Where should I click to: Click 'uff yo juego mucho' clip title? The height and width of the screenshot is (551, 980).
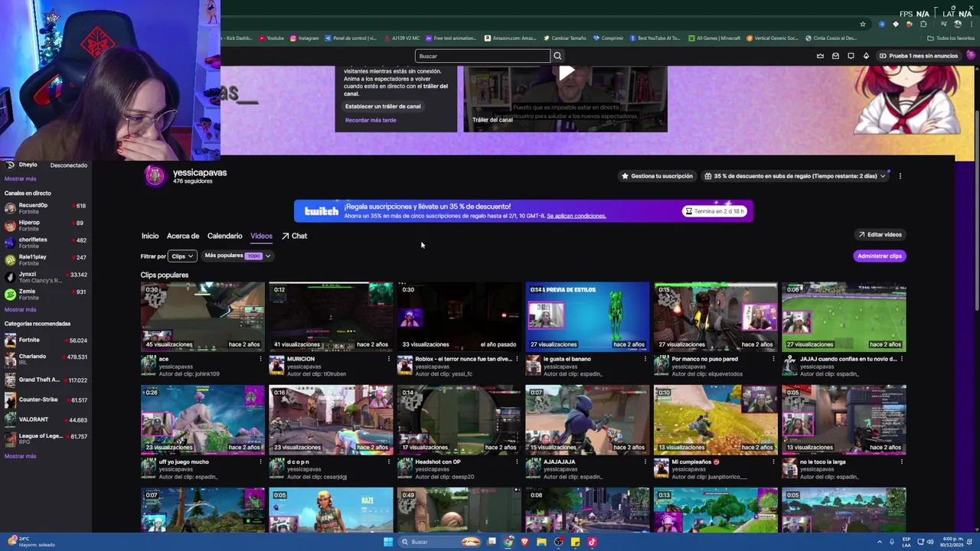coord(184,462)
